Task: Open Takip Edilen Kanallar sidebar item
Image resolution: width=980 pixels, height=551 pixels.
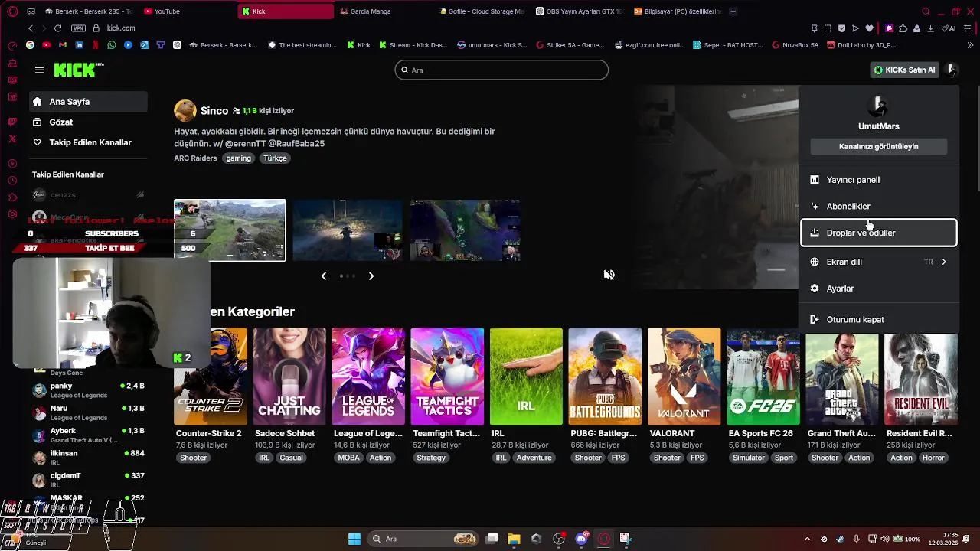Action: (89, 142)
